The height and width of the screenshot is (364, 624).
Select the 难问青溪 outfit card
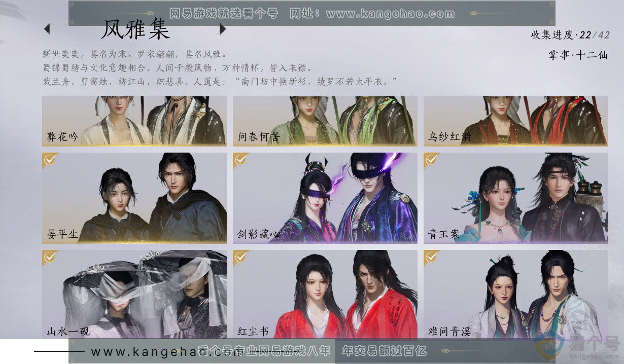tap(516, 294)
